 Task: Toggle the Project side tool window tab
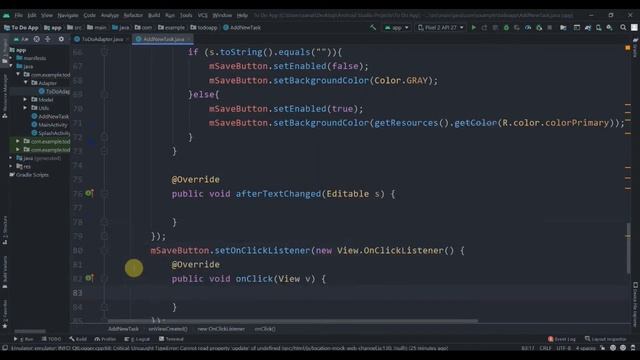tap(4, 51)
